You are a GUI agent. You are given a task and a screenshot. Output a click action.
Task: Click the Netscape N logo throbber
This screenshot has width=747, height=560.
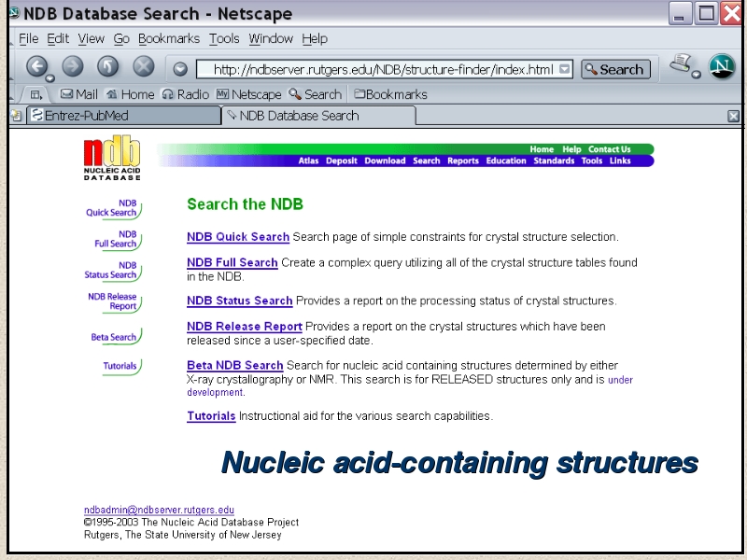tap(722, 66)
